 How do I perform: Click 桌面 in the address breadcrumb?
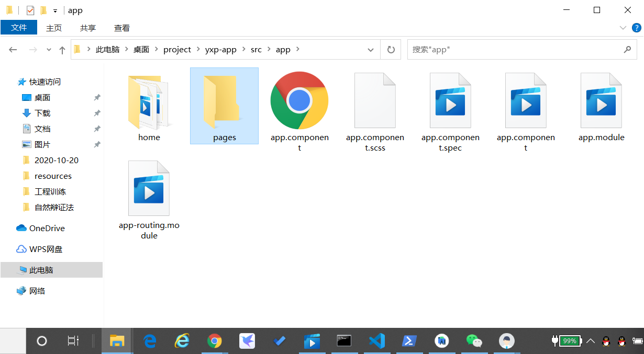click(141, 49)
